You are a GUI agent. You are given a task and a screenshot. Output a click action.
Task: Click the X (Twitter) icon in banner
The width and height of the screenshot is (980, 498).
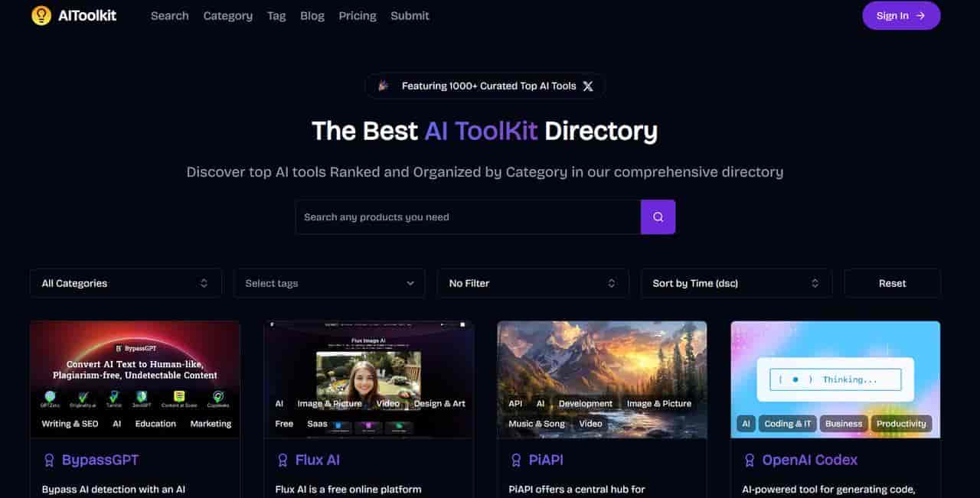588,86
